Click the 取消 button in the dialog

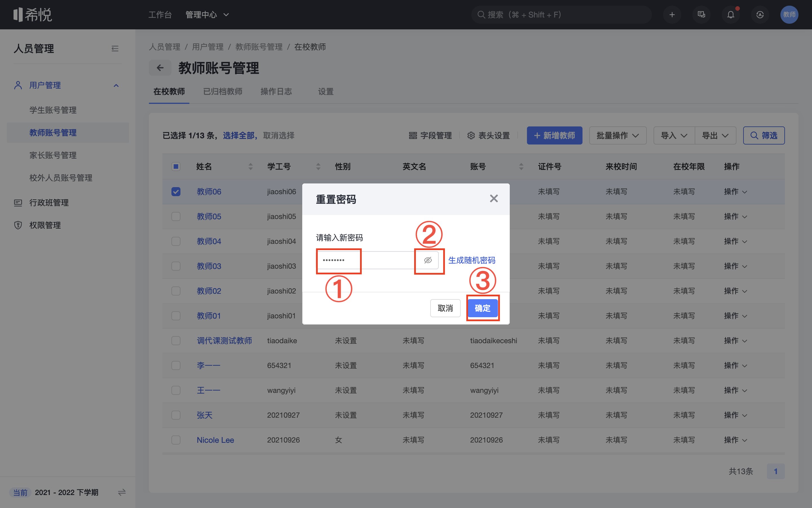pos(445,308)
